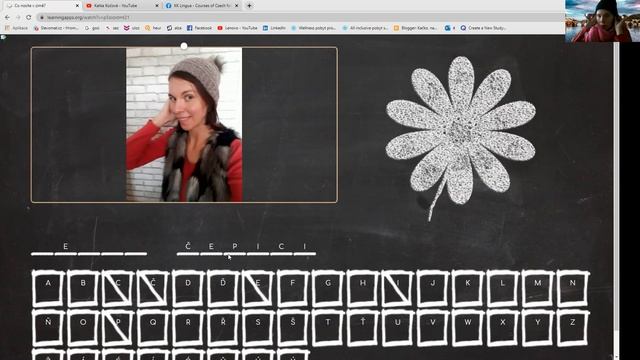The height and width of the screenshot is (360, 640).
Task: Pick letter X tile
Action: [502, 328]
